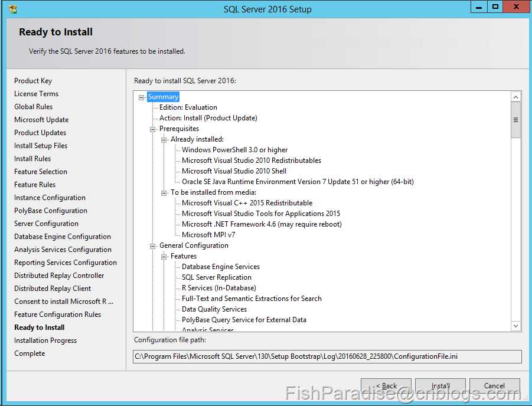Select Microsoft MPI v7 row
The image size is (532, 406).
click(208, 235)
